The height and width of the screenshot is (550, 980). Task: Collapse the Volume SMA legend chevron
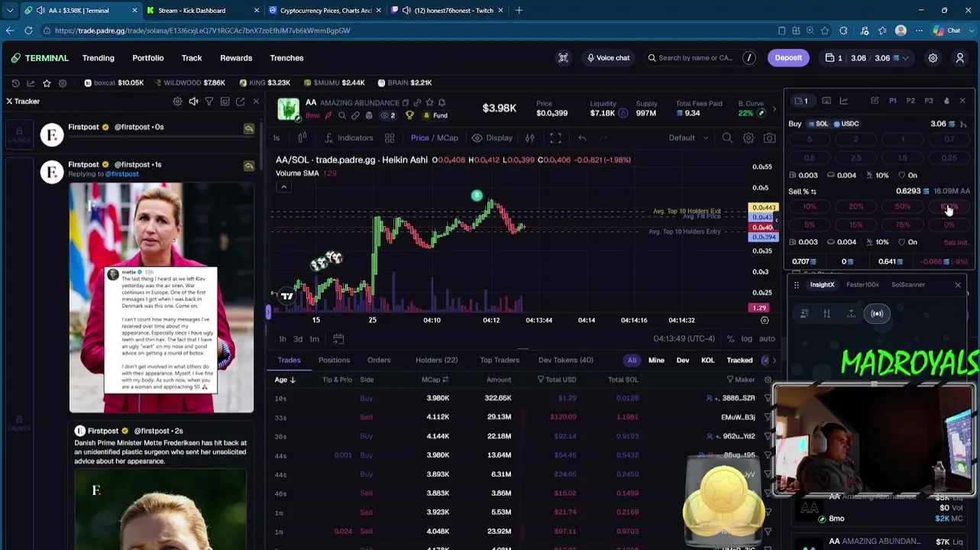pyautogui.click(x=283, y=187)
